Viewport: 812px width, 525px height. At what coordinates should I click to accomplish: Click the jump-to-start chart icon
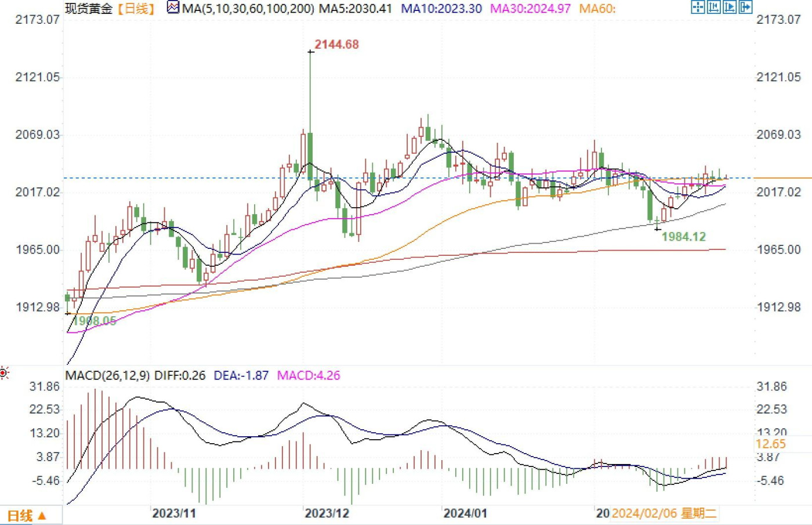coord(714,8)
